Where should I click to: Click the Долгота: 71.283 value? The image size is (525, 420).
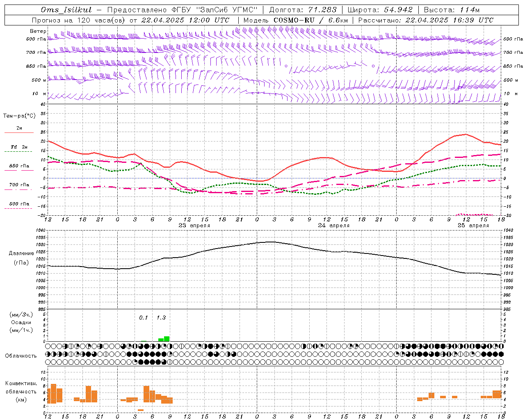303,10
